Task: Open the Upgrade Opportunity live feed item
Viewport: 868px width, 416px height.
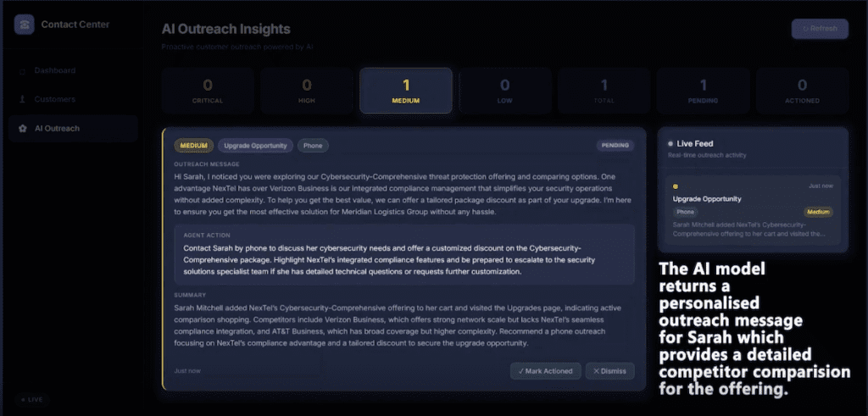Action: pos(753,210)
